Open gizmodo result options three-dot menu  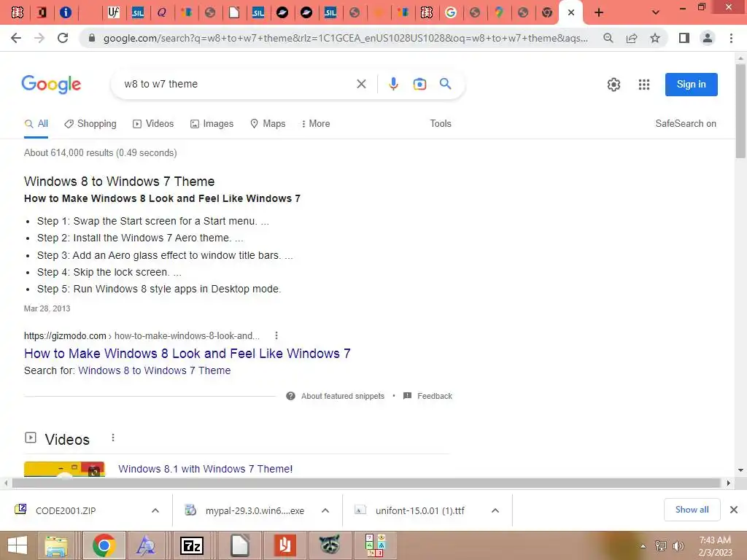[x=276, y=335]
